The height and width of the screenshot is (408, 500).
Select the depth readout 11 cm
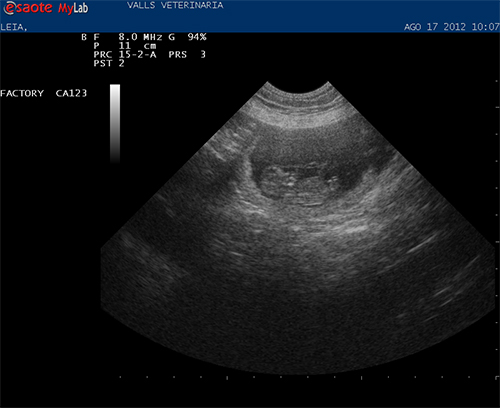tap(137, 46)
